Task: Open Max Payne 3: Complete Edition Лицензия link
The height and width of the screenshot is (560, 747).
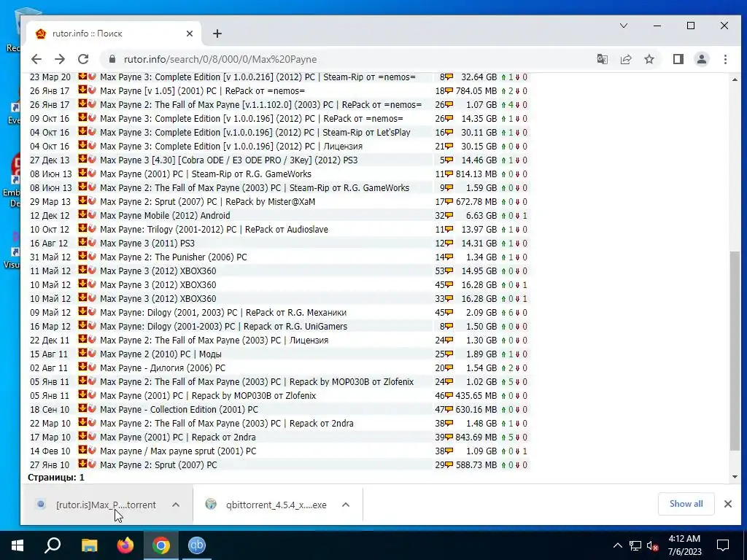Action: coord(231,146)
